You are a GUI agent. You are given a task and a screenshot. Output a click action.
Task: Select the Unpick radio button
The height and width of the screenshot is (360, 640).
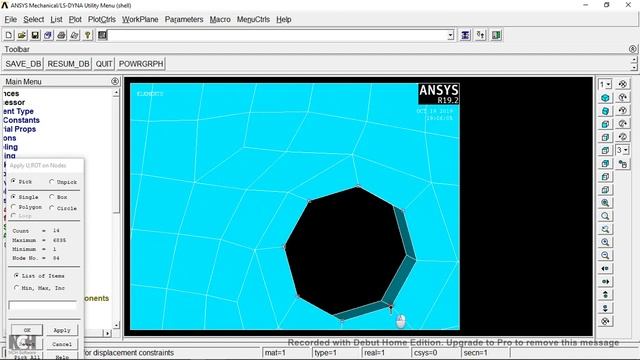tap(51, 182)
